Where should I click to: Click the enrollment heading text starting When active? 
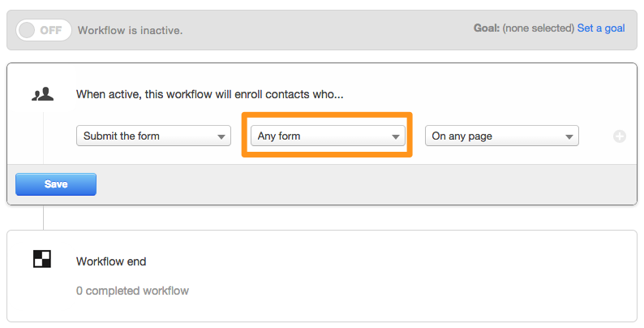coord(210,94)
